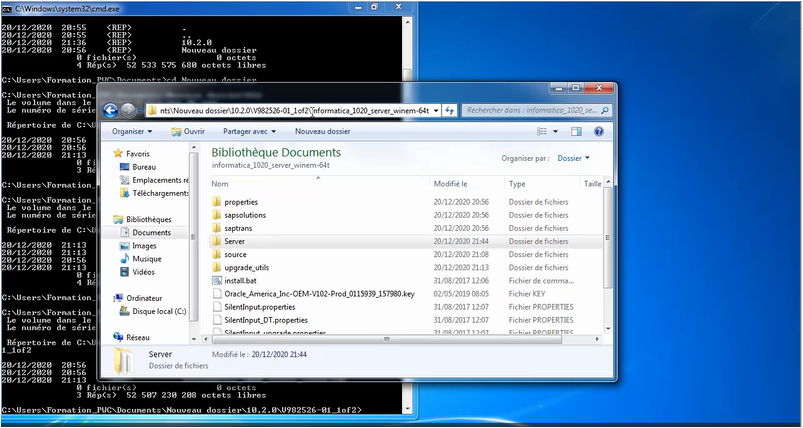
Task: Change Organiser par Dossier setting
Action: (573, 158)
